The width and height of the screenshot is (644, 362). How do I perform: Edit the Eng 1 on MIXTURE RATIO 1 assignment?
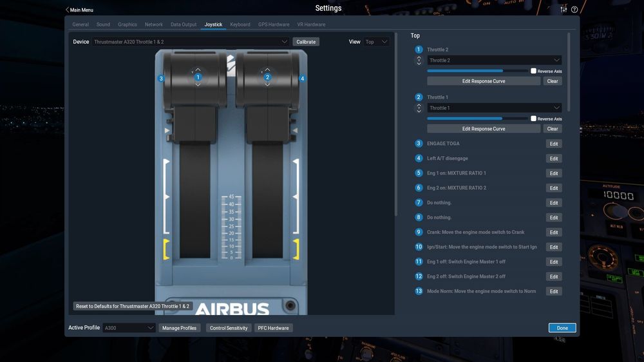554,173
